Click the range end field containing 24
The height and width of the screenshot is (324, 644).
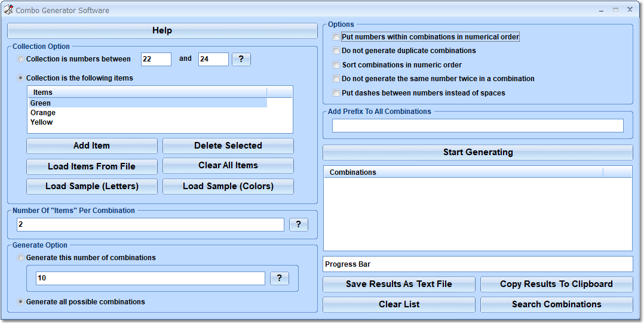click(x=213, y=59)
